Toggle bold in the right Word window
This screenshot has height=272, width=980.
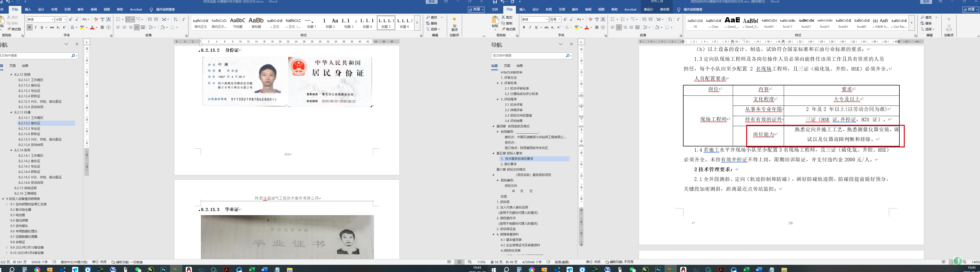[524, 27]
